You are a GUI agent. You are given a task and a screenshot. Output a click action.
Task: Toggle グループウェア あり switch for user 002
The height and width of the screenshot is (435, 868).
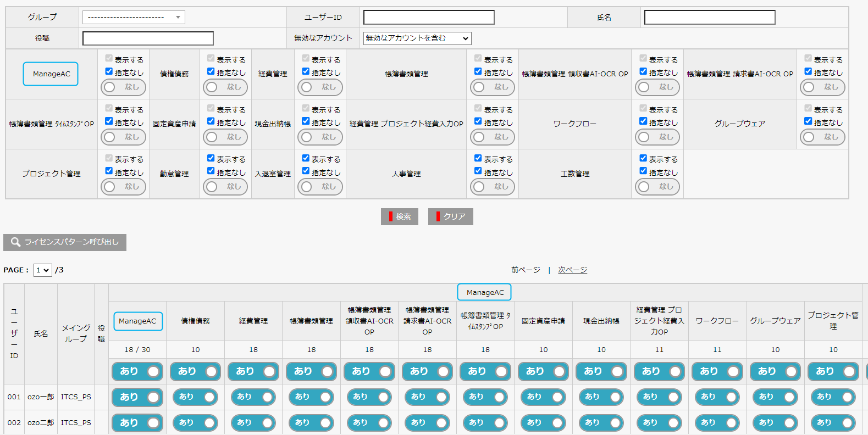coord(775,423)
